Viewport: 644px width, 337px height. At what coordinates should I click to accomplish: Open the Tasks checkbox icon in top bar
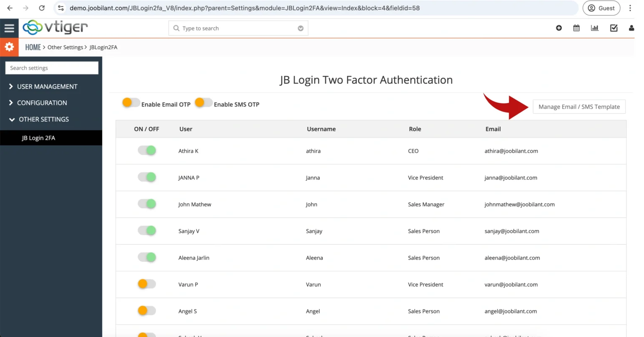click(614, 28)
